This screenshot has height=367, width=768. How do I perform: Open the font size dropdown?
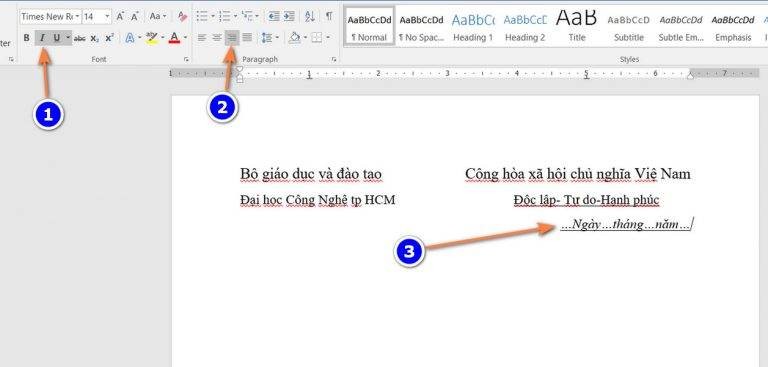pyautogui.click(x=107, y=16)
